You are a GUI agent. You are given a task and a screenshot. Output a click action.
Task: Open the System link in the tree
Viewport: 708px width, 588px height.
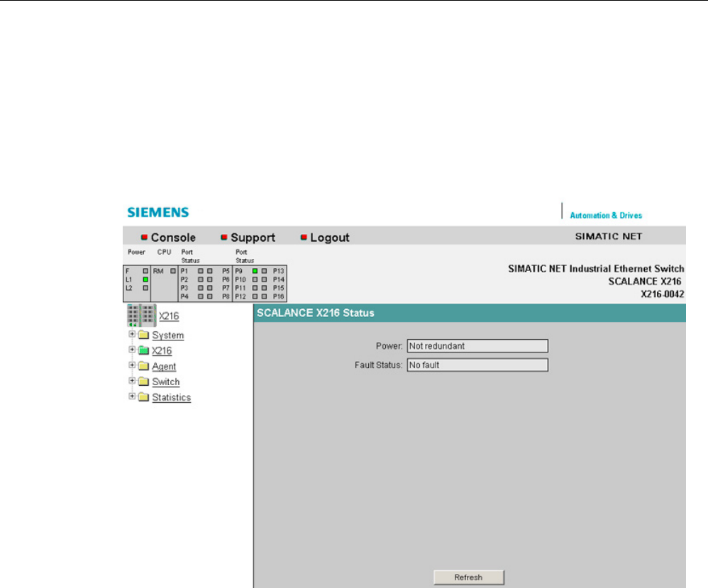tap(168, 335)
